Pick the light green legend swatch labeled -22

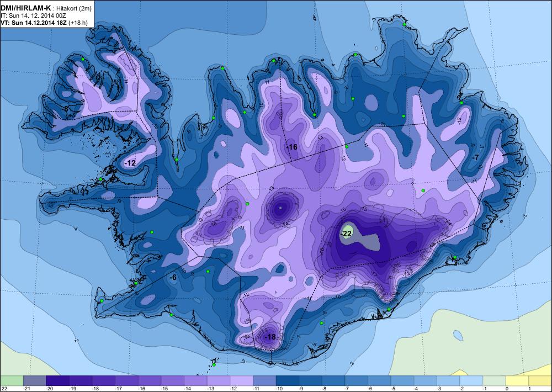tap(12, 381)
